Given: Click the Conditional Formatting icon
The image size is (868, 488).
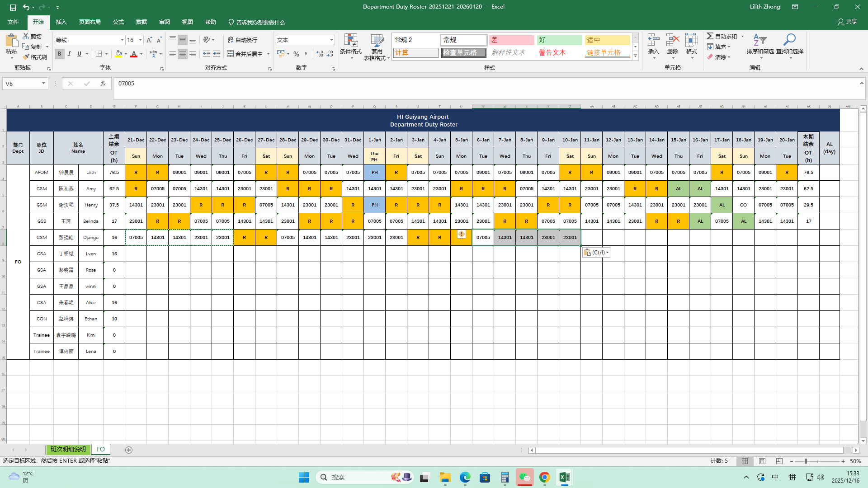Looking at the screenshot, I should pos(350,41).
